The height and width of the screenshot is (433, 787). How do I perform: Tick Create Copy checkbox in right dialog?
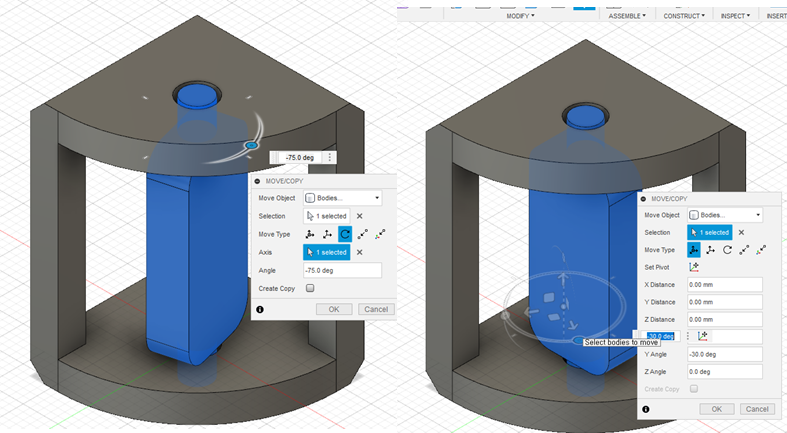point(694,389)
